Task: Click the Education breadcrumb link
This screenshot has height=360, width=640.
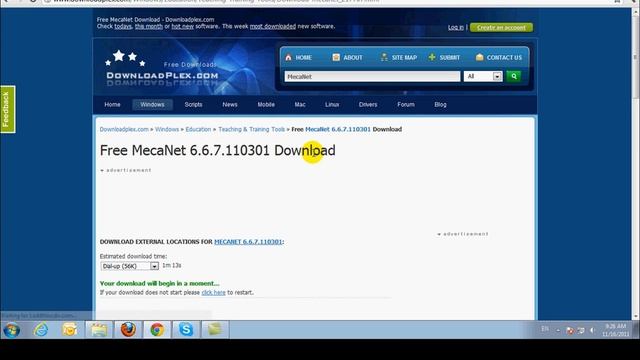Action: 198,129
